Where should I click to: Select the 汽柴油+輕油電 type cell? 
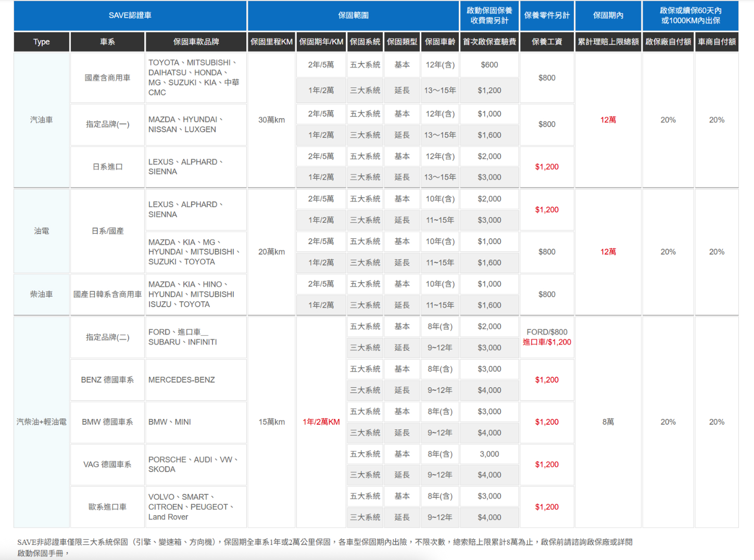point(42,422)
